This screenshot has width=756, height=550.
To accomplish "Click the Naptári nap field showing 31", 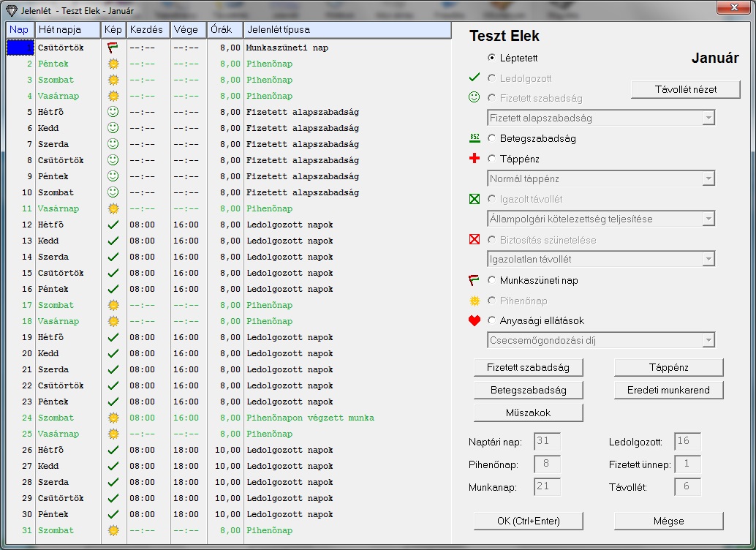I will (547, 442).
